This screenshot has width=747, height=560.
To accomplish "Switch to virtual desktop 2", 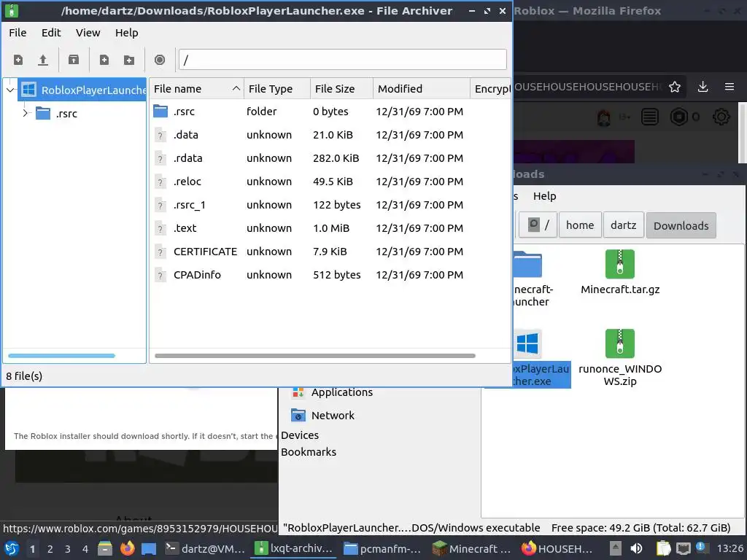I will 50,549.
